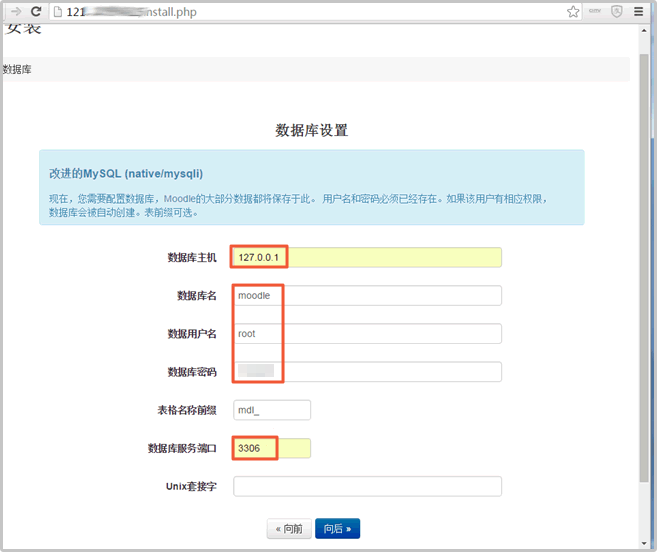The height and width of the screenshot is (552, 657).
Task: Click the database port field showing 3306
Action: coord(272,448)
